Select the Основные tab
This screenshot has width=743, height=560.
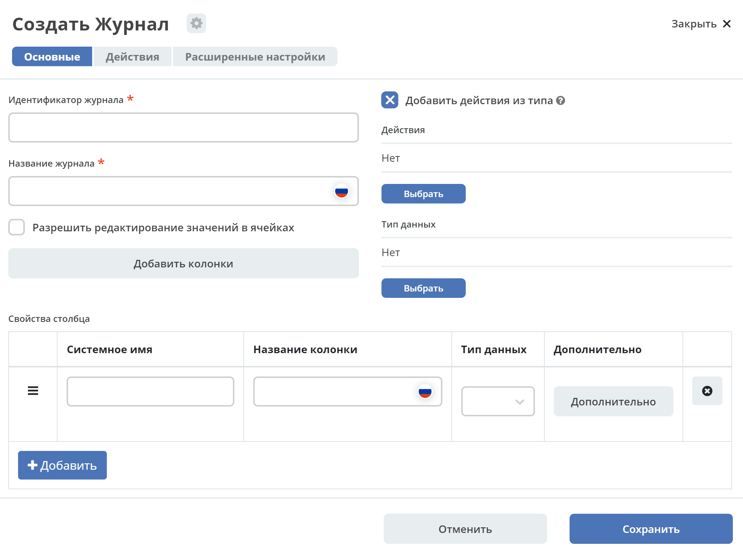(x=52, y=56)
